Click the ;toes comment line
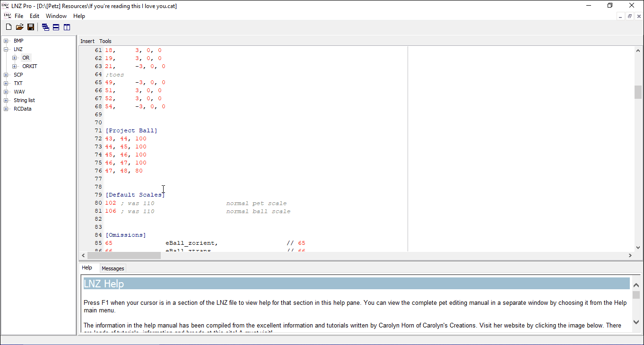This screenshot has width=644, height=345. pos(115,74)
